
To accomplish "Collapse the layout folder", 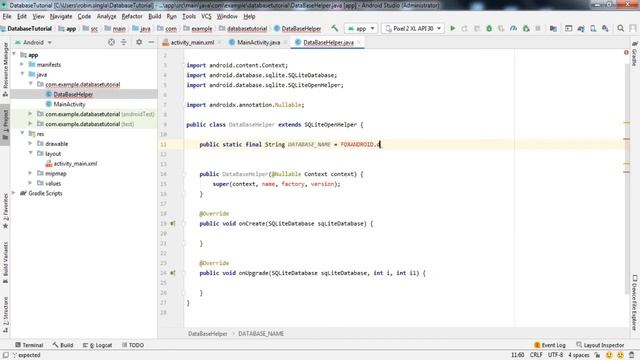I will pos(30,153).
